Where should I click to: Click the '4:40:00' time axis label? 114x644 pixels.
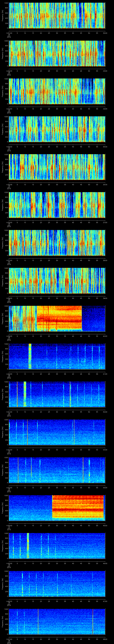click(9, 374)
